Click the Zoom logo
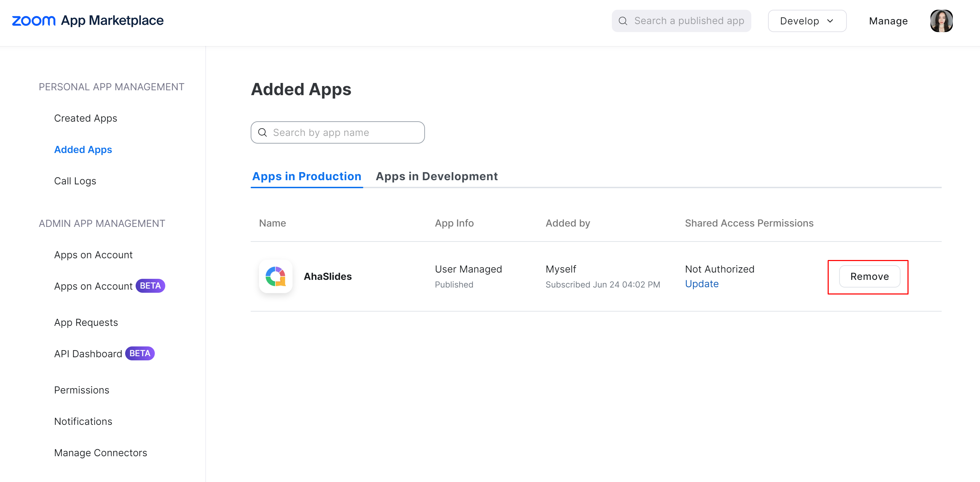980x482 pixels. click(33, 21)
